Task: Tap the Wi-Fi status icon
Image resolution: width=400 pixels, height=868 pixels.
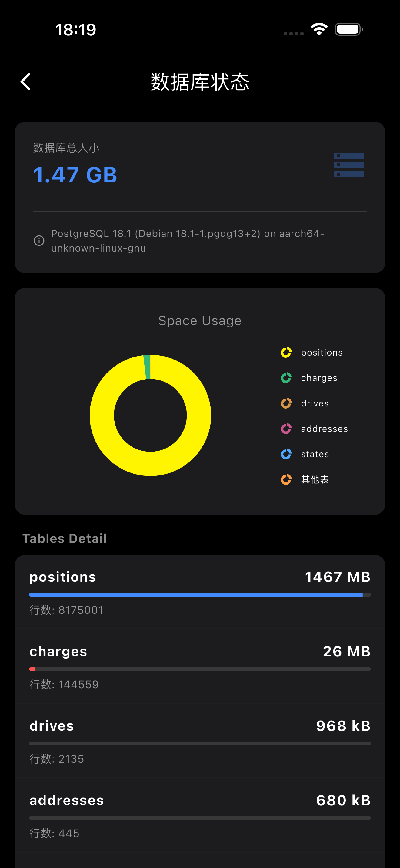Action: click(x=319, y=29)
